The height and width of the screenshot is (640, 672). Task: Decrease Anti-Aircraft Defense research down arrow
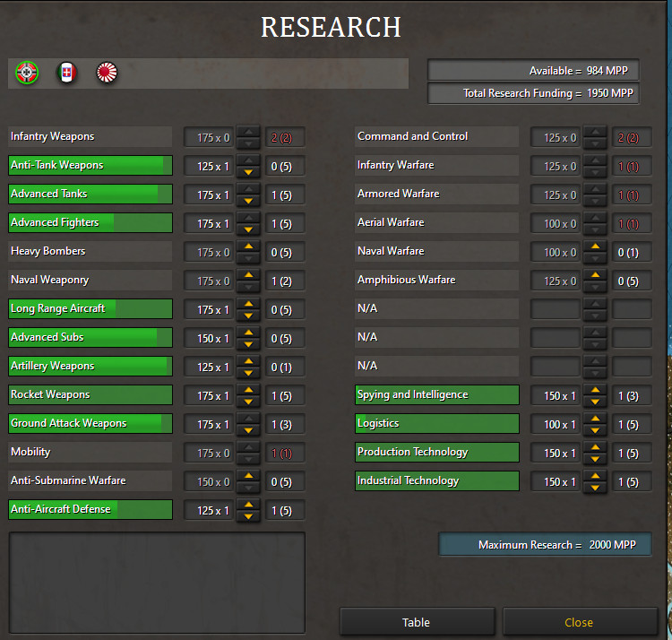click(x=248, y=516)
